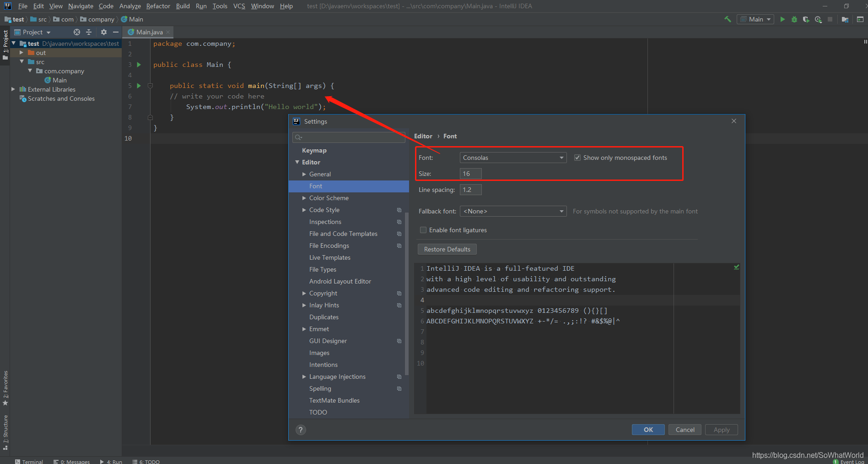Viewport: 868px width, 464px height.
Task: Click run gutter icon beside main method line
Action: (139, 86)
